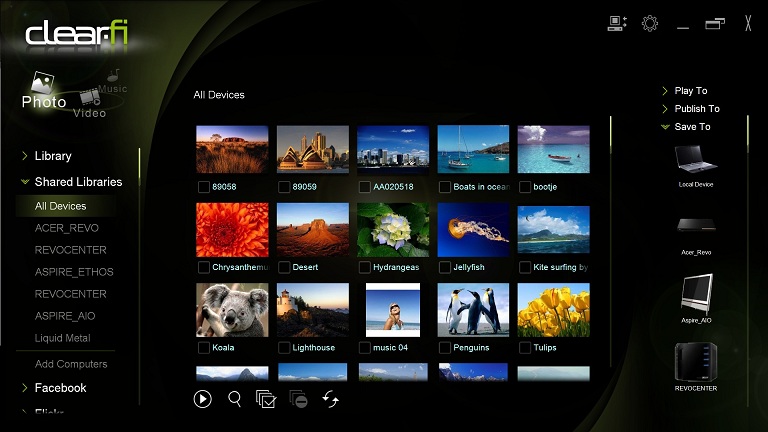Image resolution: width=768 pixels, height=432 pixels.
Task: Select the Desert checkbox
Action: 284,267
